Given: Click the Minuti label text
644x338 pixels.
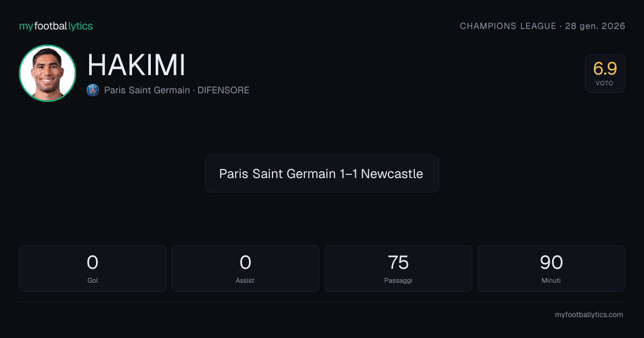Looking at the screenshot, I should (x=551, y=280).
